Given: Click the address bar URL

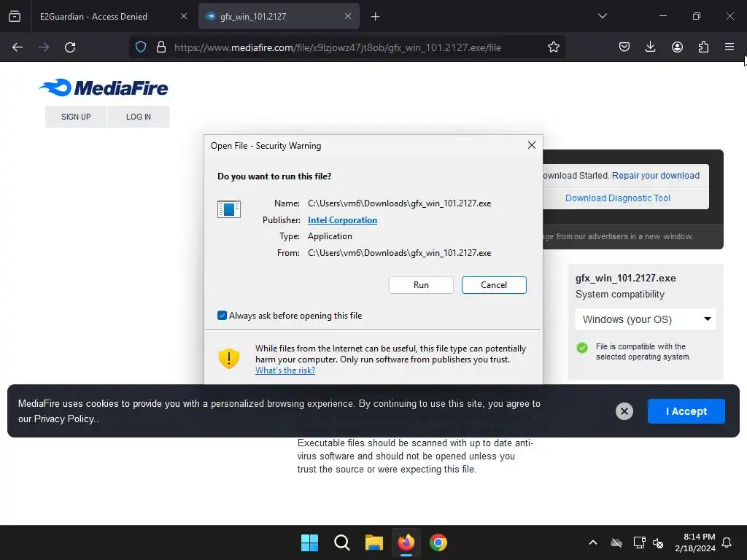Looking at the screenshot, I should [337, 47].
